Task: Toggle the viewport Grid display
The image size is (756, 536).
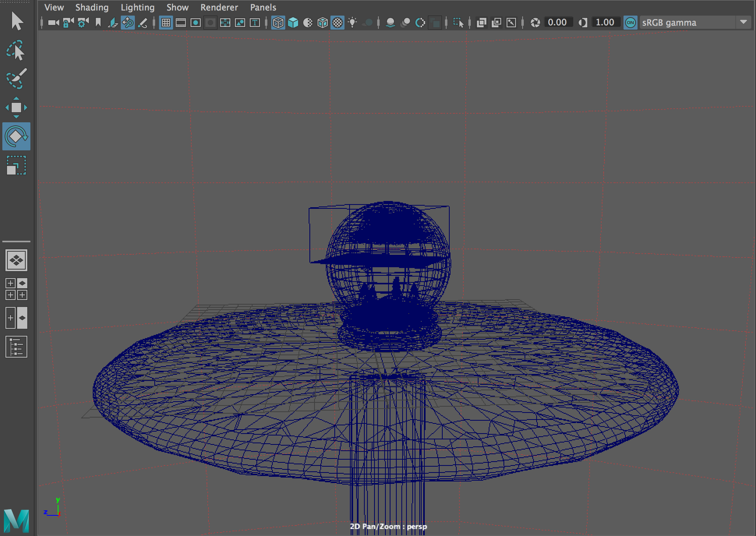Action: click(166, 23)
